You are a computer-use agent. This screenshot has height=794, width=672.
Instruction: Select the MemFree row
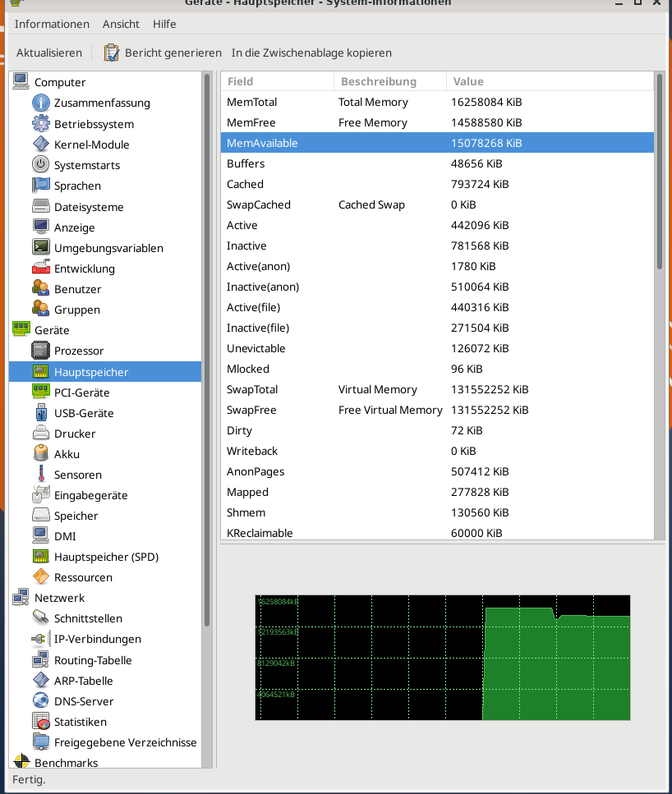coord(437,122)
